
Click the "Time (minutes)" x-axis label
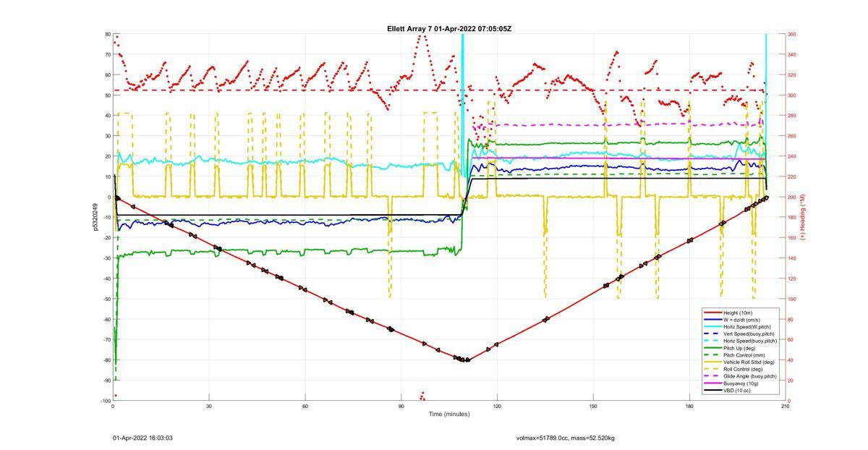[x=449, y=415]
